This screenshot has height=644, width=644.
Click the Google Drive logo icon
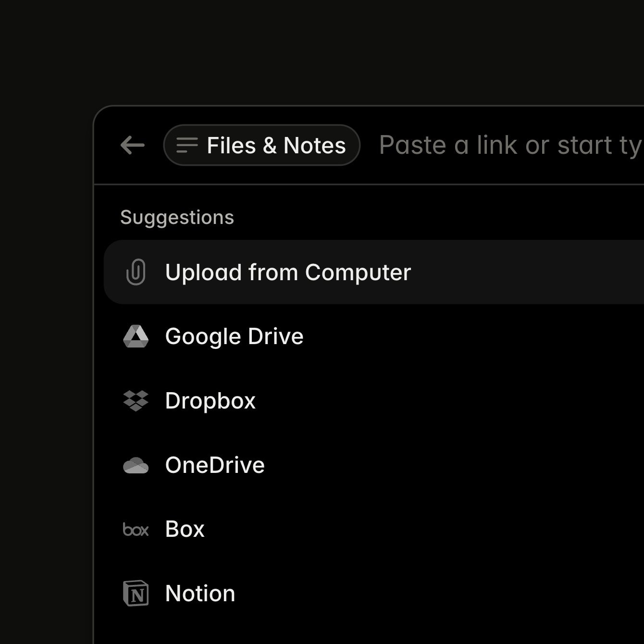(136, 336)
